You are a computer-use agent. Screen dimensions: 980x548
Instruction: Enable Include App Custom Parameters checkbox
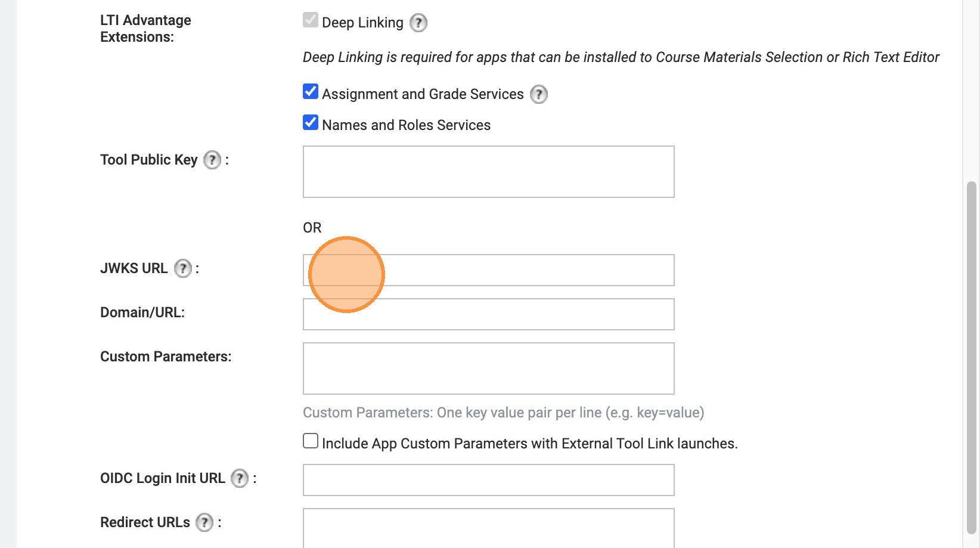pos(311,441)
